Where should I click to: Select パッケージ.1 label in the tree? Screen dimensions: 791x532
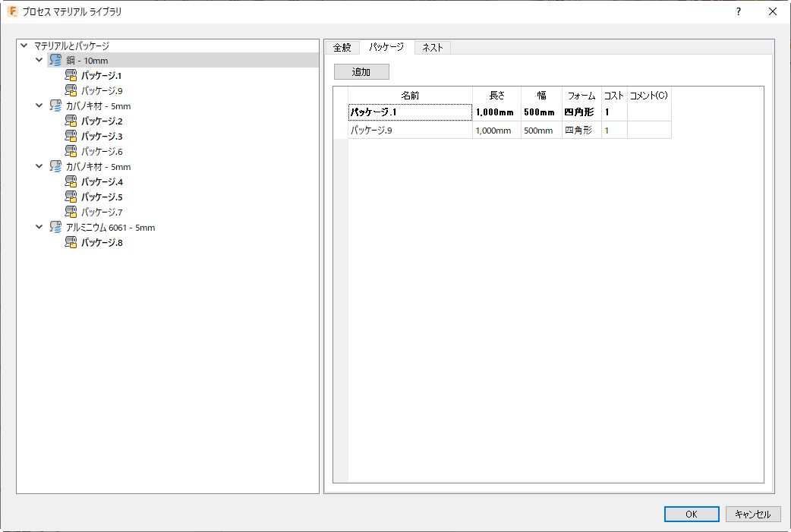coord(102,76)
